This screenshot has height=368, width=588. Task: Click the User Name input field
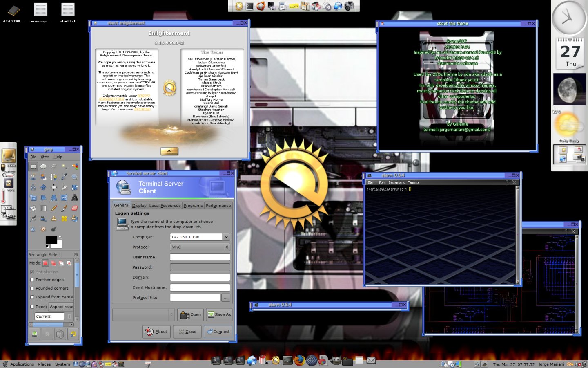200,257
